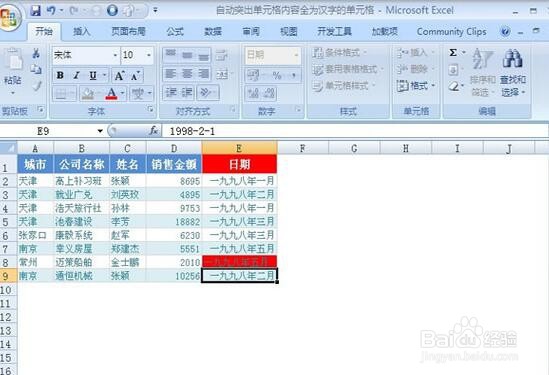Click the accounting number format icon
Image resolution: width=549 pixels, height=375 pixels.
(253, 75)
